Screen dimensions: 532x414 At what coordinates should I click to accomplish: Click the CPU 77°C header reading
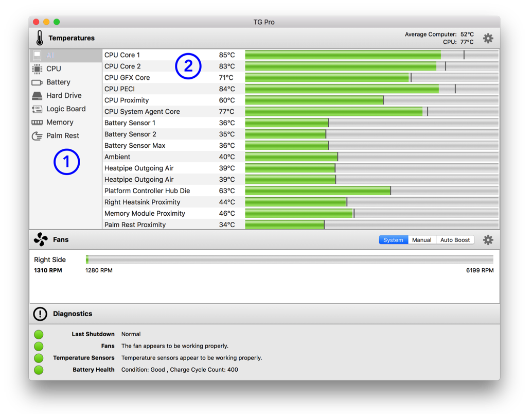pos(458,42)
